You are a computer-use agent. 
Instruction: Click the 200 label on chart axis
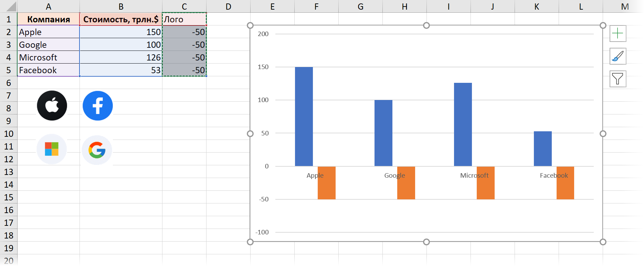click(263, 34)
